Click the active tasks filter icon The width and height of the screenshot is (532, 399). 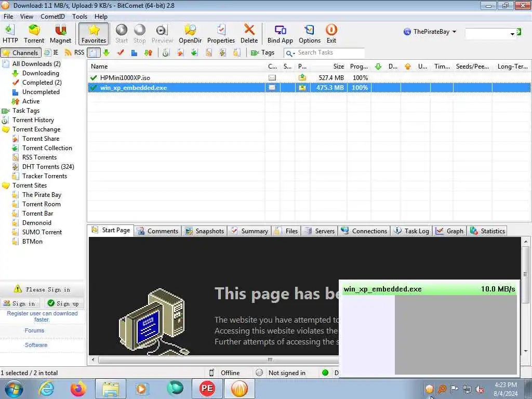click(148, 52)
